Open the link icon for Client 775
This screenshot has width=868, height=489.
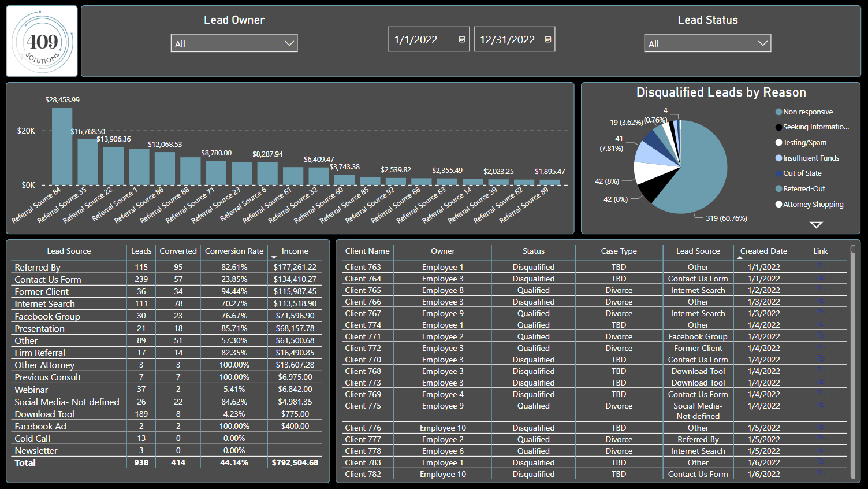[820, 405]
